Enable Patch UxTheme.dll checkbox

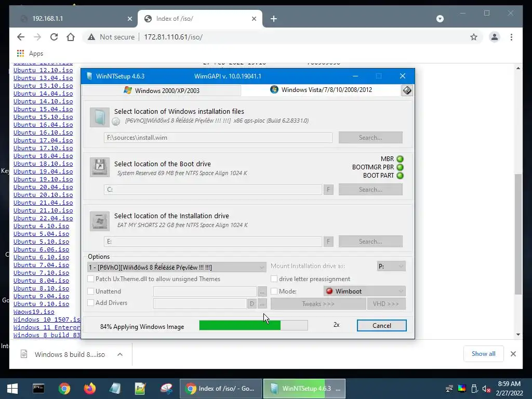(x=90, y=279)
